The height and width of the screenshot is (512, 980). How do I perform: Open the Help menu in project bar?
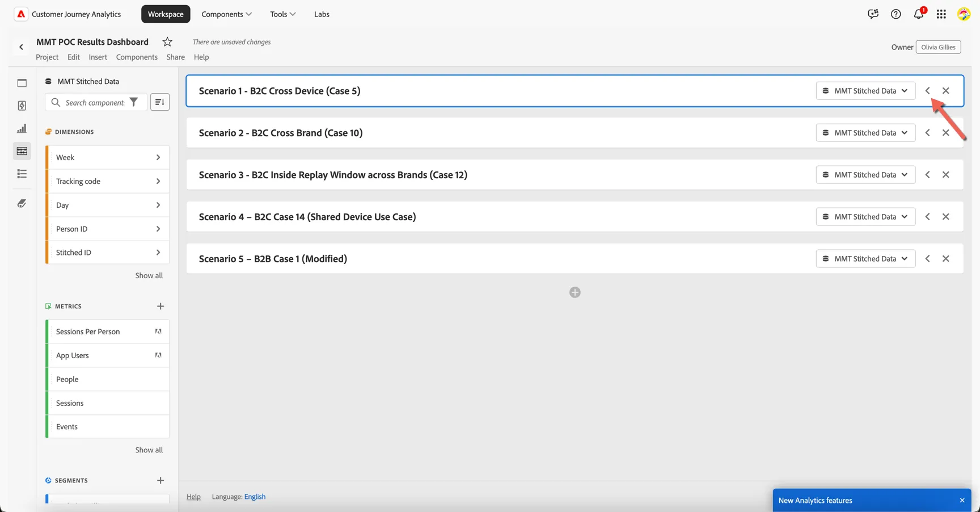(201, 57)
